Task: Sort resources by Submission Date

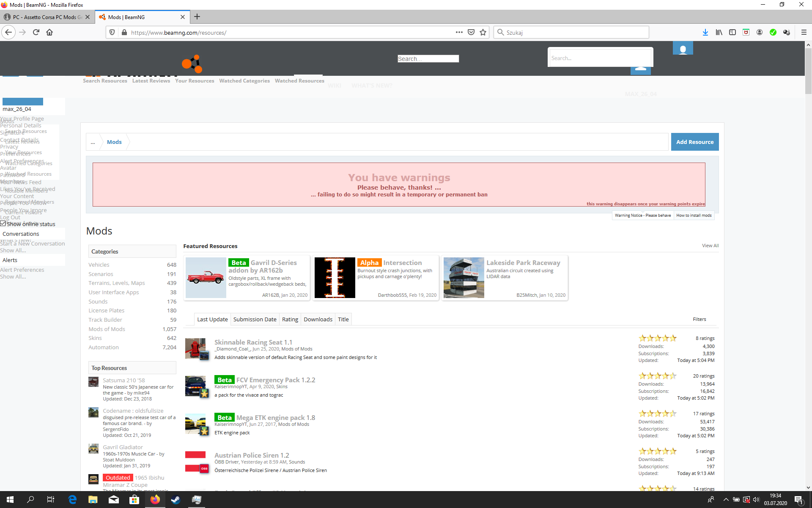Action: click(x=255, y=319)
